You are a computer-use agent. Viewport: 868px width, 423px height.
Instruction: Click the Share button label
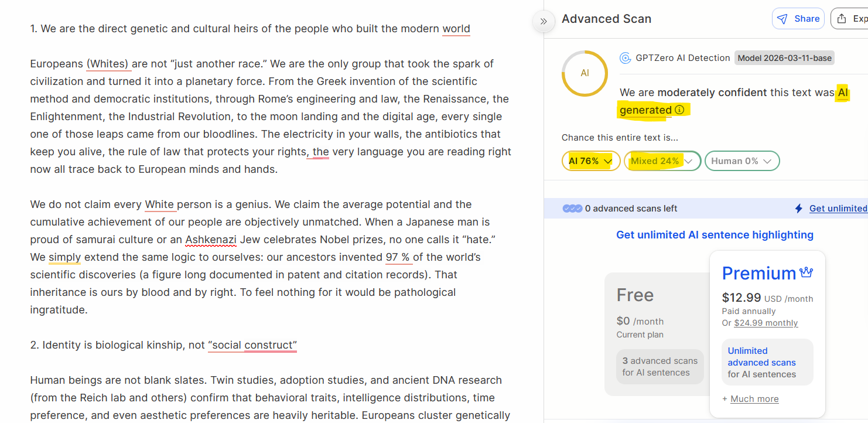[x=807, y=19]
